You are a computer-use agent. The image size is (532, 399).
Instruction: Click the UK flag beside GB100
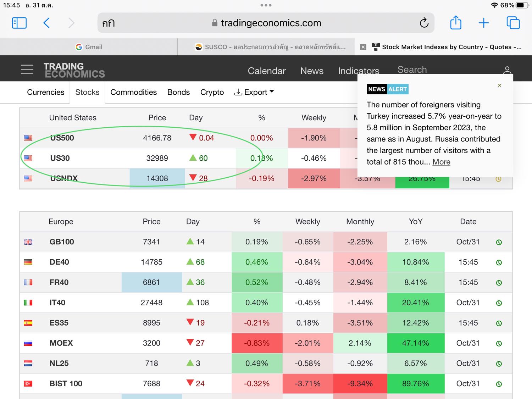click(x=28, y=242)
